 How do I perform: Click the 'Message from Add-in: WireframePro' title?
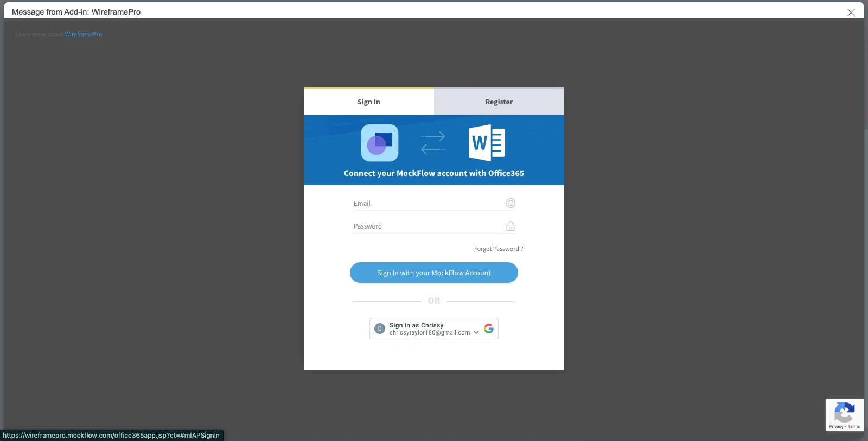76,12
